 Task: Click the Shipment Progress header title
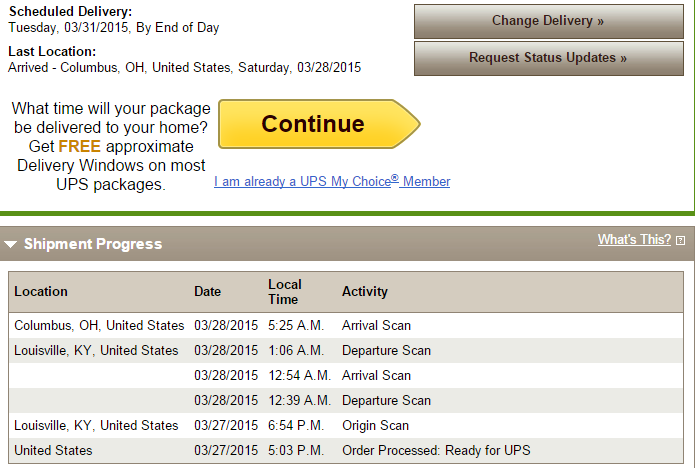pos(92,244)
